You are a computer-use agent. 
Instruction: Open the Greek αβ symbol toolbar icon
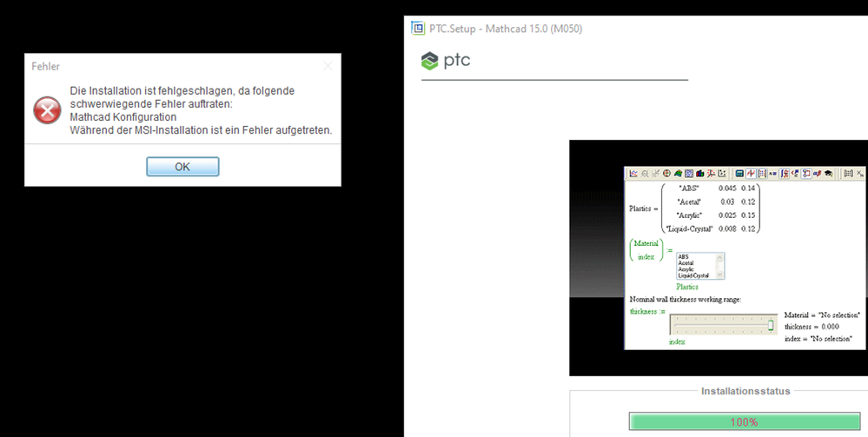click(x=817, y=174)
